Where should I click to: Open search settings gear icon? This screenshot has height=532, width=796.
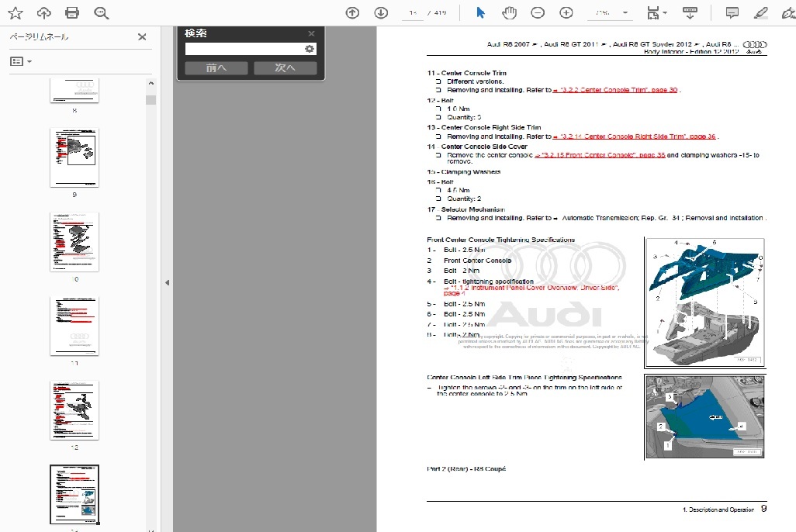click(309, 49)
